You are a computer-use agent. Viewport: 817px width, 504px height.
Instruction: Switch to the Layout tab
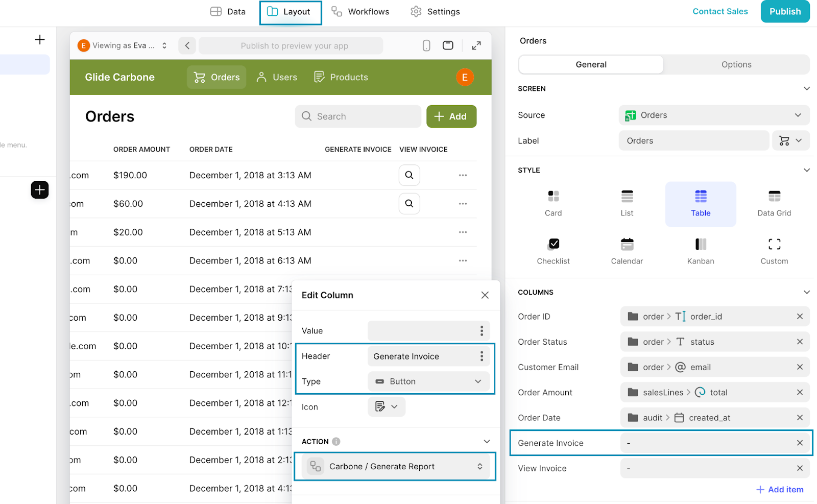pyautogui.click(x=290, y=12)
